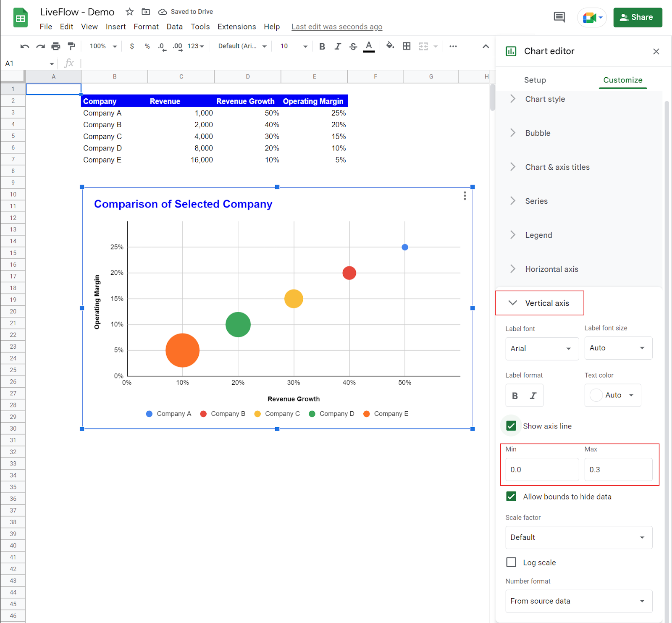Image resolution: width=672 pixels, height=623 pixels.
Task: Uncheck Allow bounds to hide data
Action: point(511,497)
